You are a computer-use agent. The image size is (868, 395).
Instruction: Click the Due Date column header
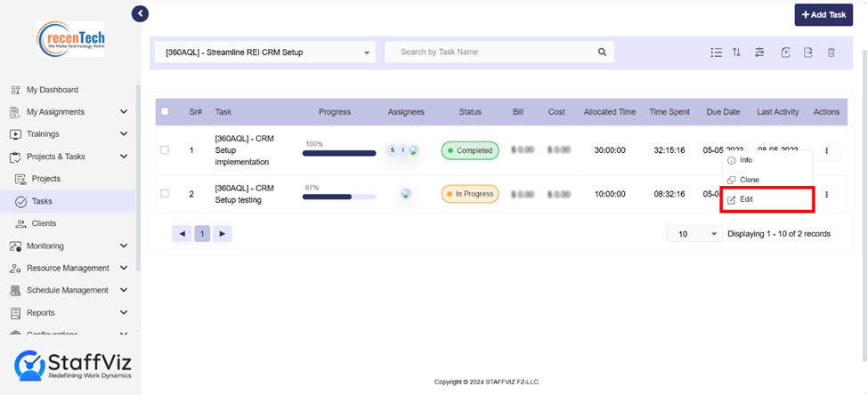pos(723,112)
